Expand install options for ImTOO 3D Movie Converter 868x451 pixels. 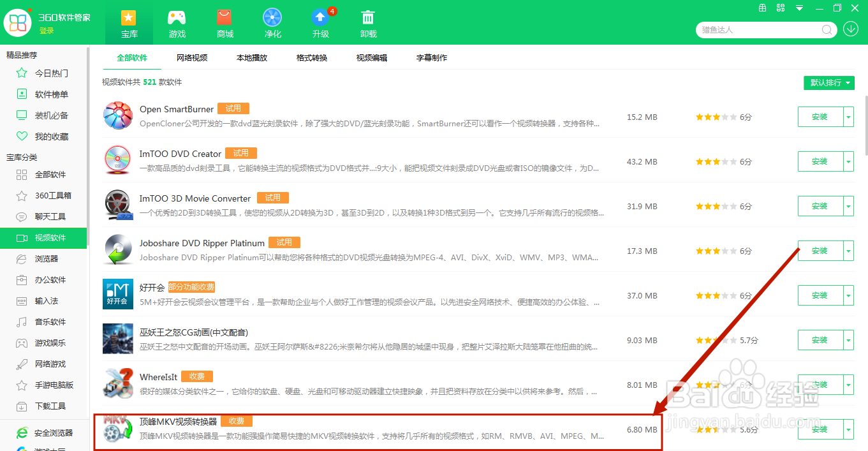(x=849, y=206)
